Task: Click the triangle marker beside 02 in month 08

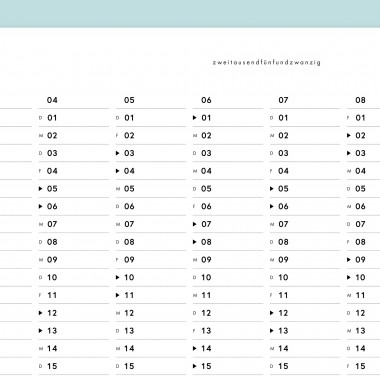Action: pos(349,135)
